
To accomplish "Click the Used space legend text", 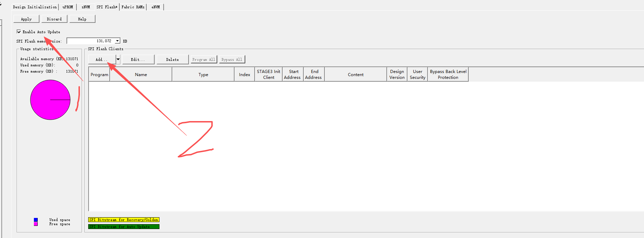I will click(60, 220).
